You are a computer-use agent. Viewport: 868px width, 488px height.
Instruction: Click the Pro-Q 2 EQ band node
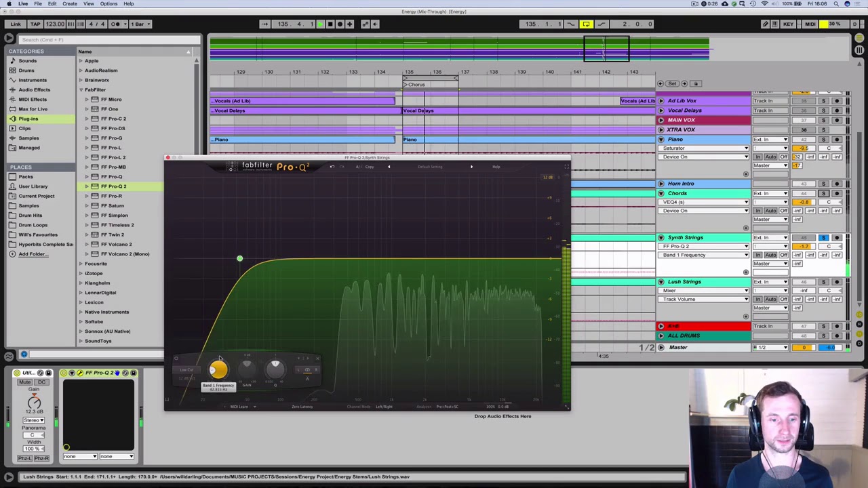point(239,259)
